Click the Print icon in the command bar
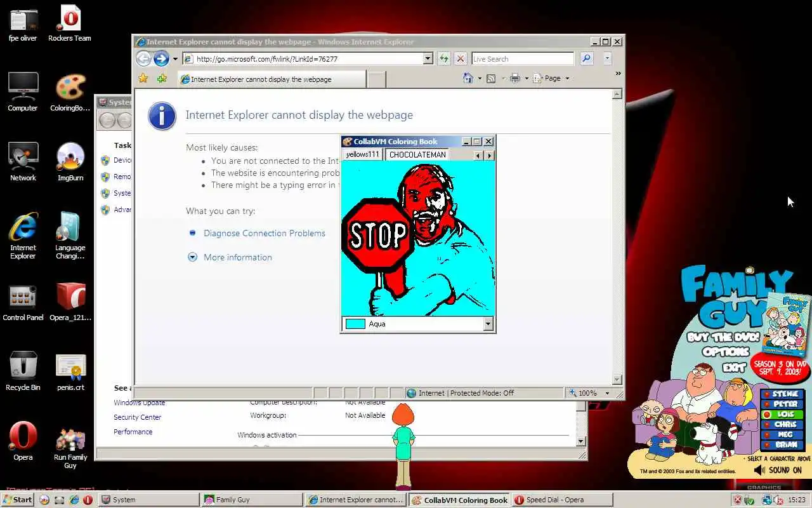This screenshot has width=812, height=508. click(x=515, y=78)
